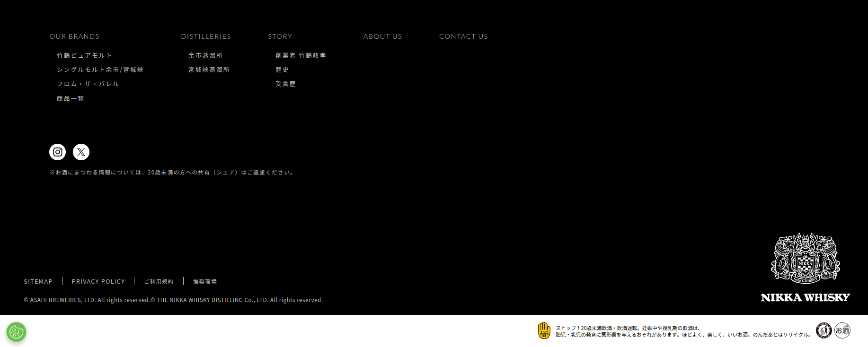Open the X (Twitter) social icon
Screen dimensions: 868x347
tap(81, 152)
